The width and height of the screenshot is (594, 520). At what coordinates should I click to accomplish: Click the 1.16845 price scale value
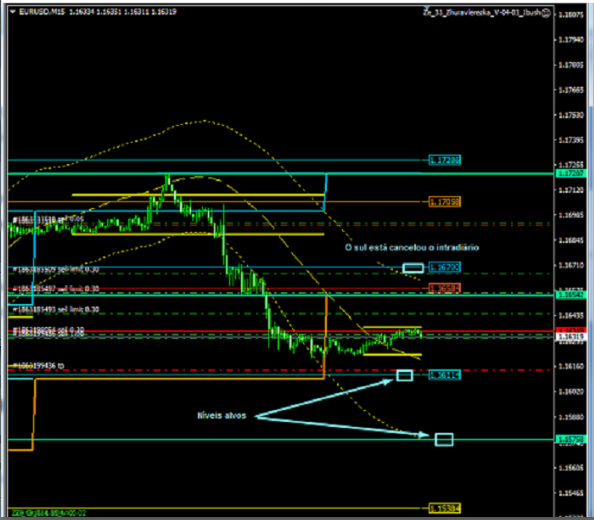pos(571,240)
